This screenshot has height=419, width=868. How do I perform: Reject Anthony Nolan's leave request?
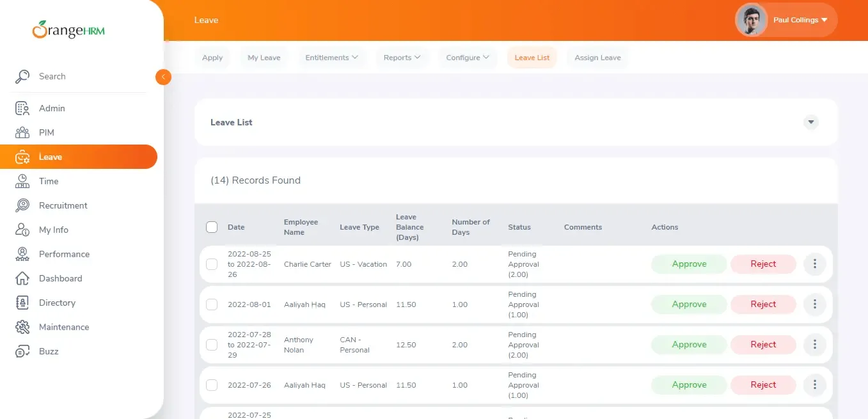(x=763, y=345)
